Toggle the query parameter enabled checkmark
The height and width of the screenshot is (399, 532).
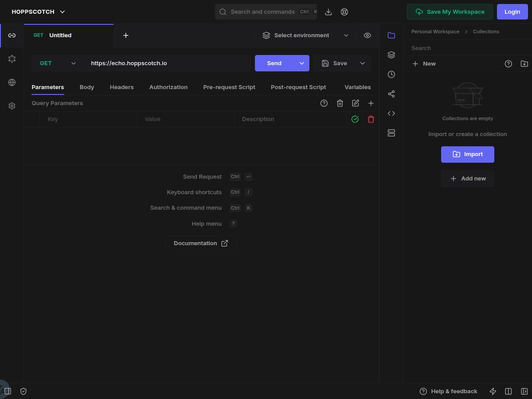tap(355, 119)
